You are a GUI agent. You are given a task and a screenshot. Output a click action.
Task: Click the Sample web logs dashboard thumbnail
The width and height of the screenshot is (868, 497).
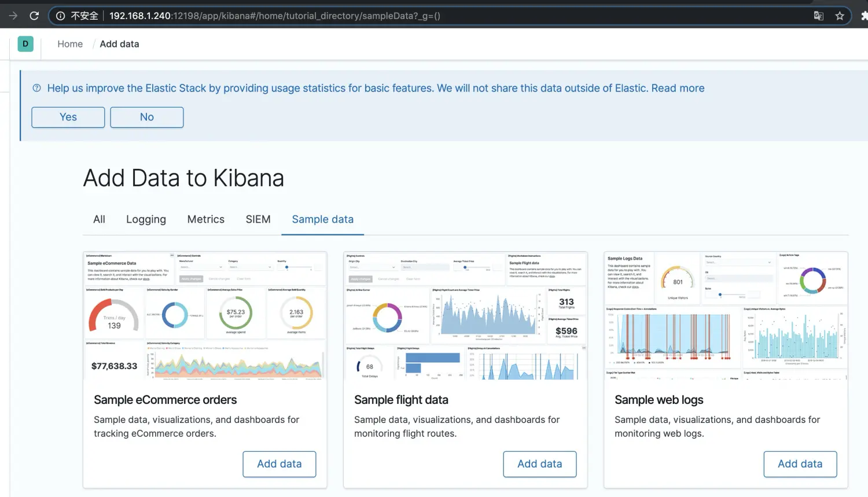726,316
